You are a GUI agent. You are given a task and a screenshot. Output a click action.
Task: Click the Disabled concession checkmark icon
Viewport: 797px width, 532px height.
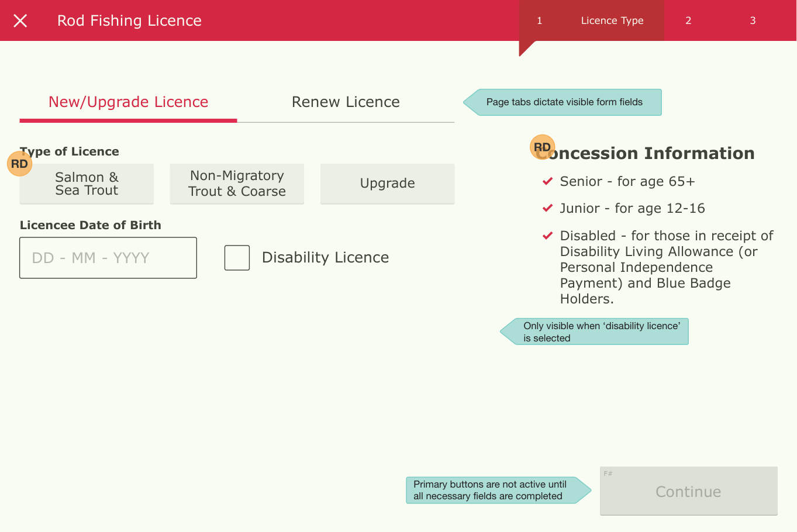[x=548, y=236]
